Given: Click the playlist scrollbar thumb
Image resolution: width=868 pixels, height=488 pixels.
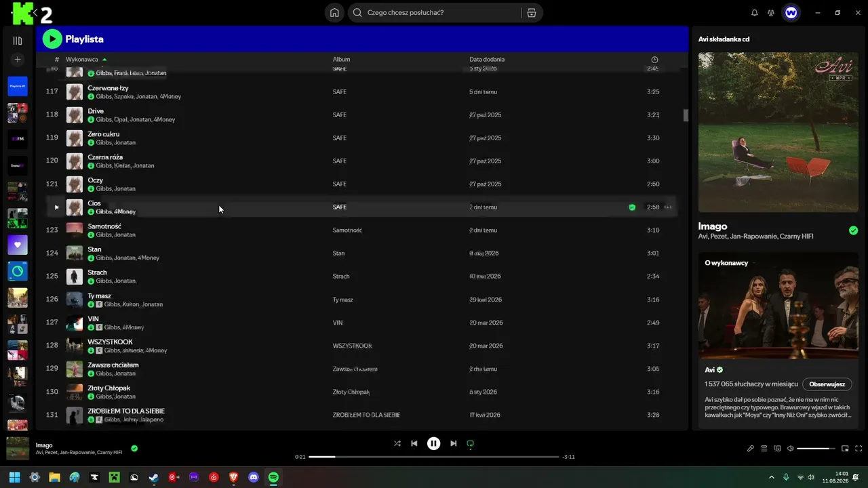Looking at the screenshot, I should coord(686,115).
